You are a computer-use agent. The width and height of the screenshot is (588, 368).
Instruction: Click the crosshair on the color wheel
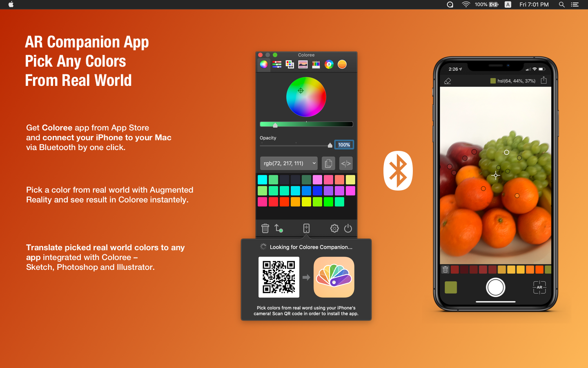click(x=301, y=91)
